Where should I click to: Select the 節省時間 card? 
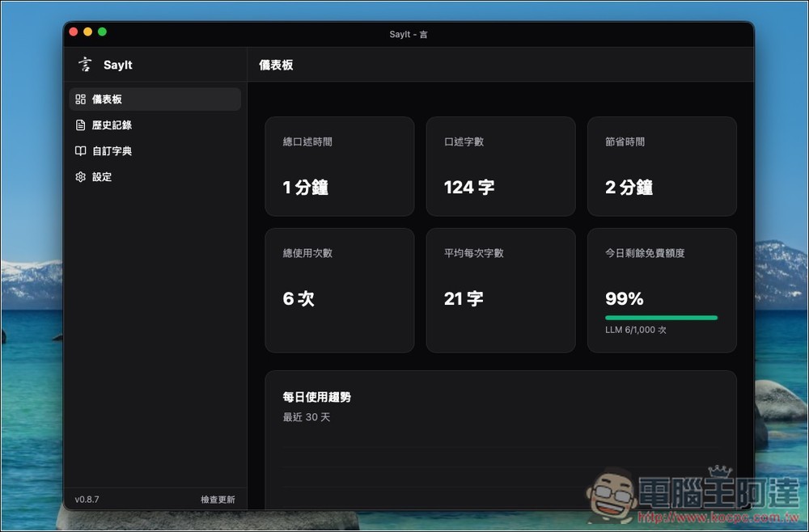pos(662,166)
